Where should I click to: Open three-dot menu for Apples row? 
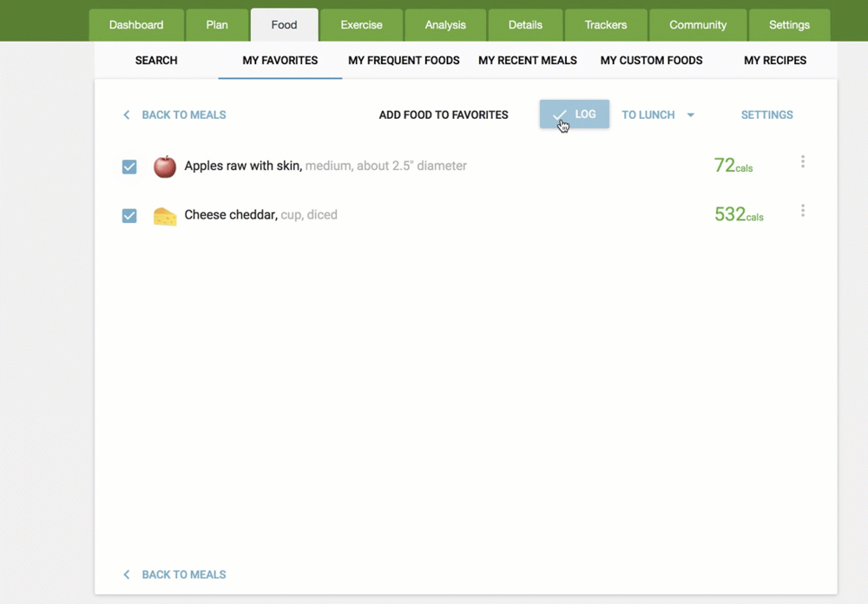tap(803, 161)
